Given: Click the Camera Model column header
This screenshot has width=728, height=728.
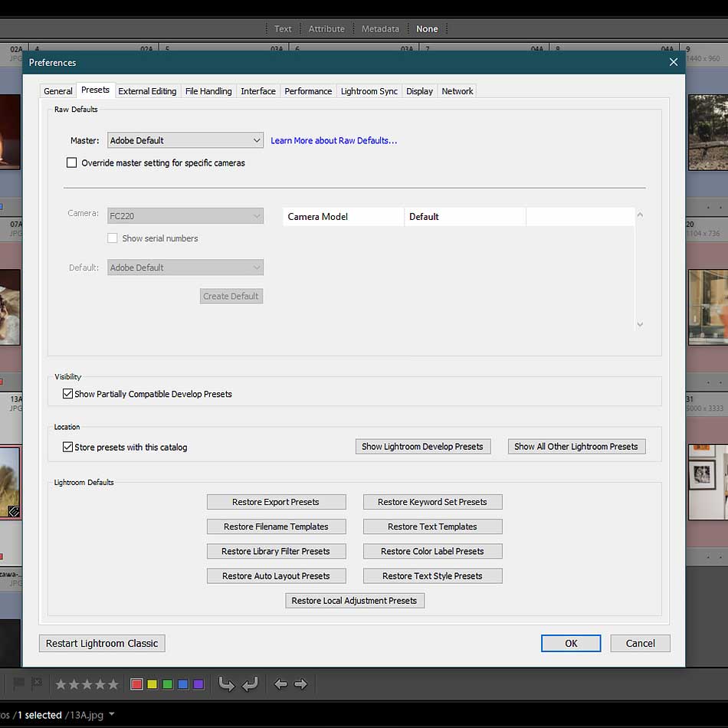Looking at the screenshot, I should 343,216.
